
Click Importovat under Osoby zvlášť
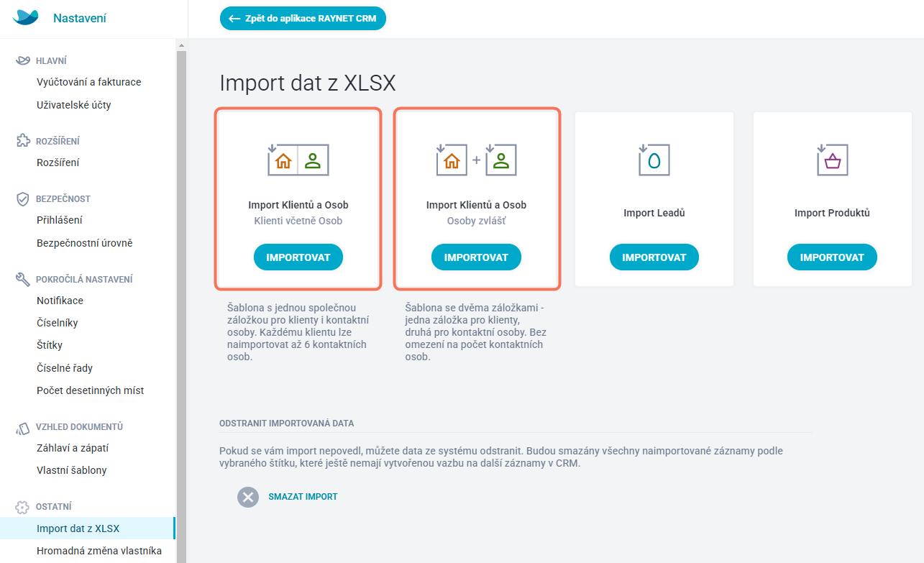[x=476, y=257]
